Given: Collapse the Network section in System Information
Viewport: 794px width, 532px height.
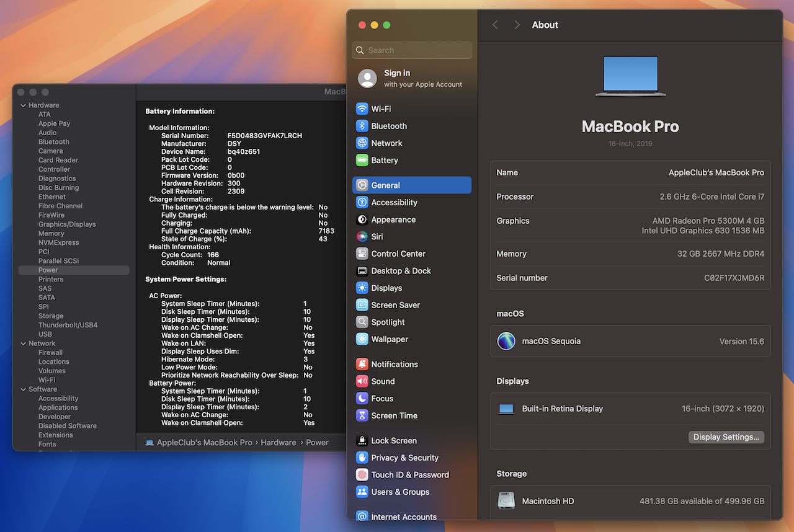Looking at the screenshot, I should click(23, 344).
